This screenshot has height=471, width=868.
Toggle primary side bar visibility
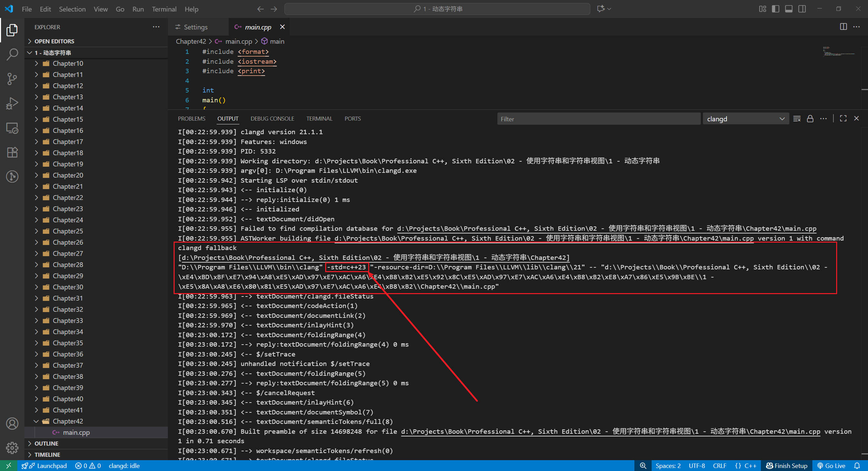775,9
